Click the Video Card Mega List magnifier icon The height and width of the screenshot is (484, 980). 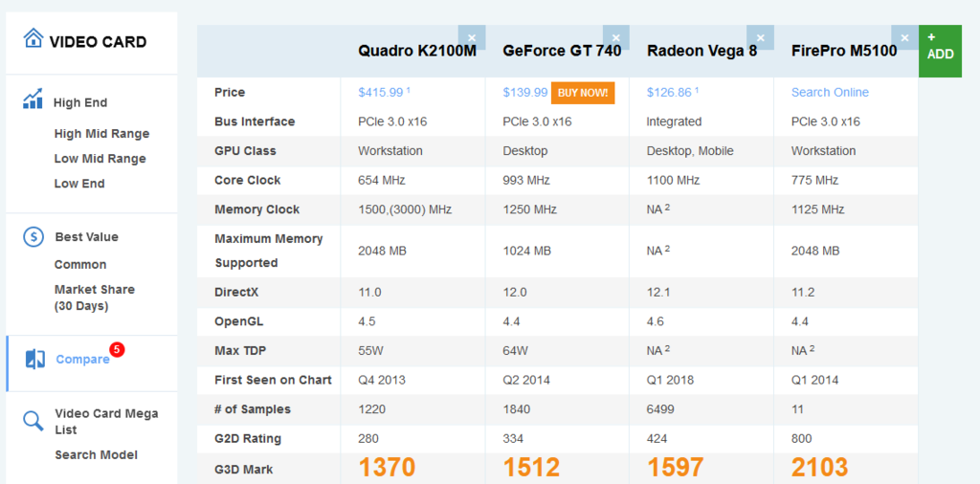pyautogui.click(x=33, y=420)
